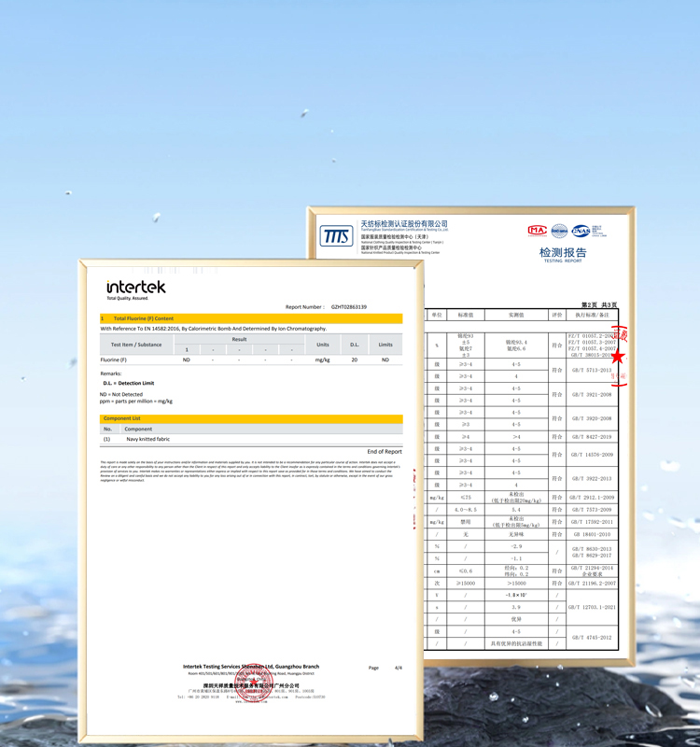Image resolution: width=700 pixels, height=747 pixels.
Task: Click the 'GB/T 8427-2019' standard cell
Action: (x=592, y=437)
